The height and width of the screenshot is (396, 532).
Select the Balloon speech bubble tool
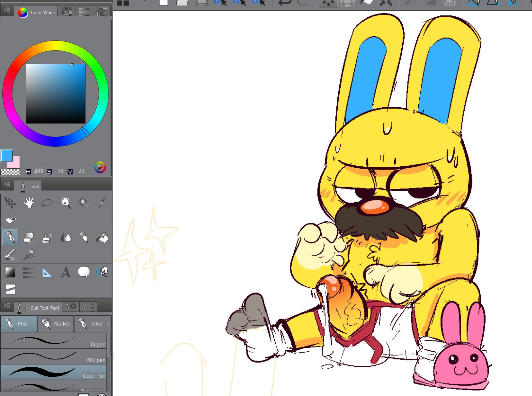pyautogui.click(x=84, y=272)
